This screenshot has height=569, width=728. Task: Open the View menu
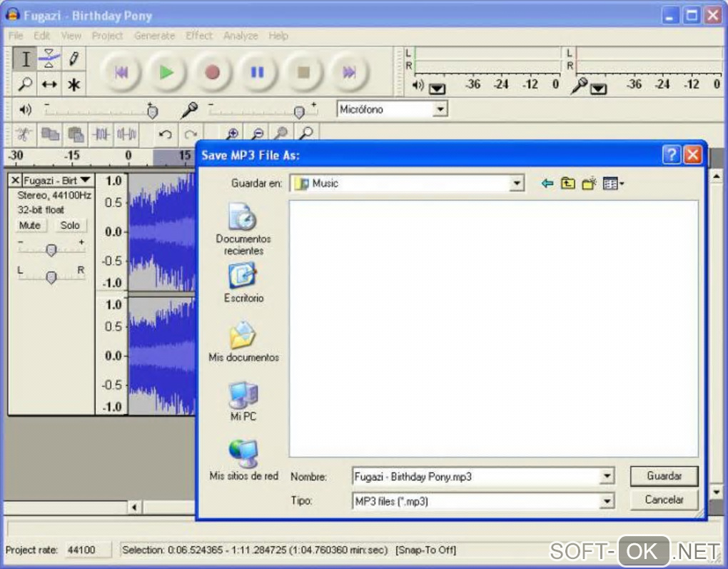click(71, 36)
